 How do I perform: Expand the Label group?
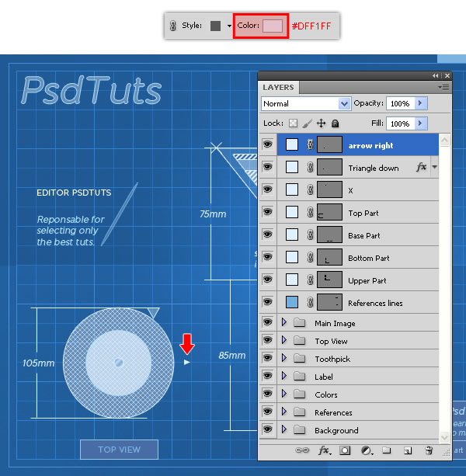click(284, 376)
